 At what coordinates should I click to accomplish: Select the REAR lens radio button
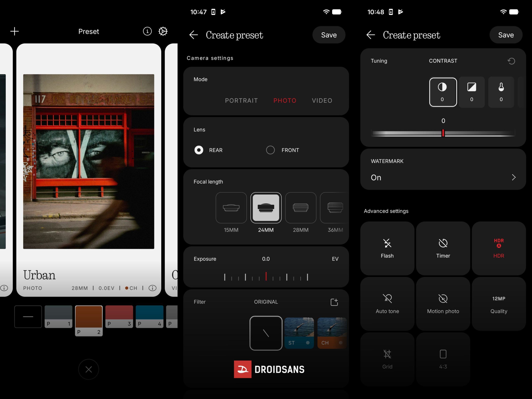(199, 150)
